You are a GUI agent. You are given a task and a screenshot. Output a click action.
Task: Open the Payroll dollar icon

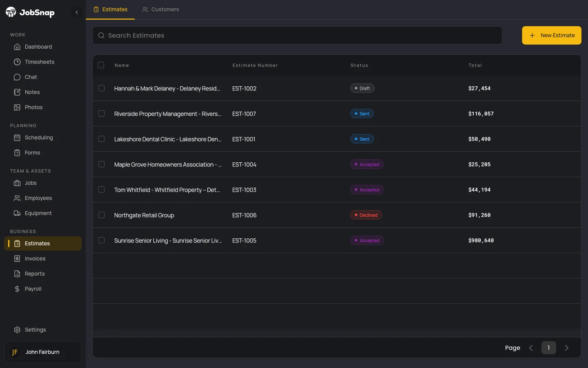[17, 289]
